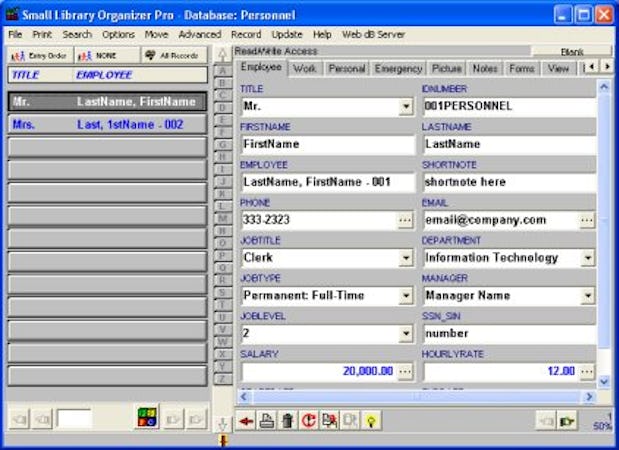Screen dimensions: 619x450
Task: Click the EMPLOYEE column header
Action: [104, 75]
